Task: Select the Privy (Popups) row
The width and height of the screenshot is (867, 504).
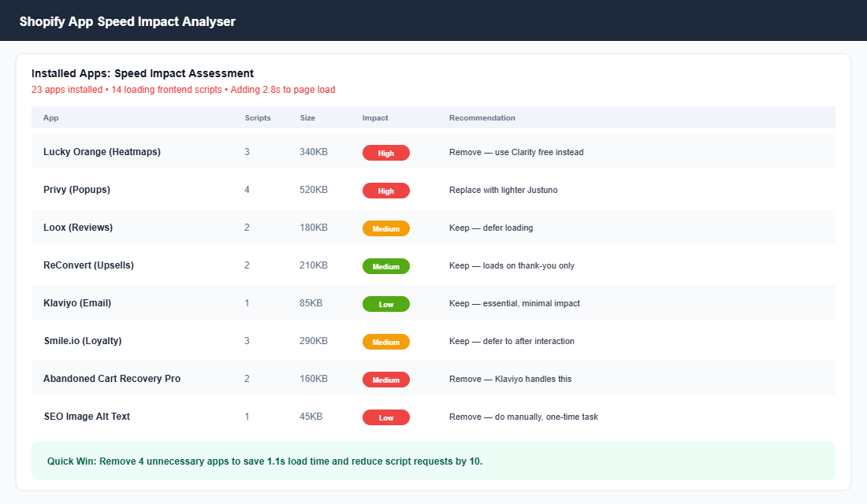Action: [76, 190]
